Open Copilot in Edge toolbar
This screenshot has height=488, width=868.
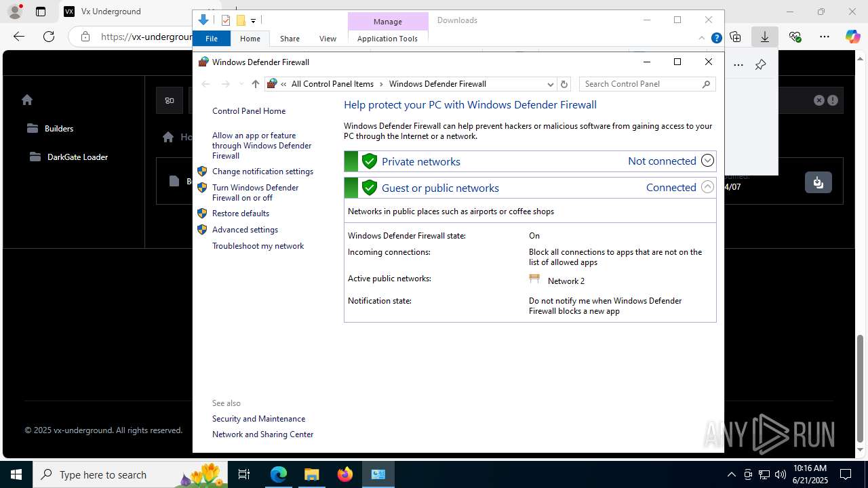pyautogui.click(x=852, y=37)
